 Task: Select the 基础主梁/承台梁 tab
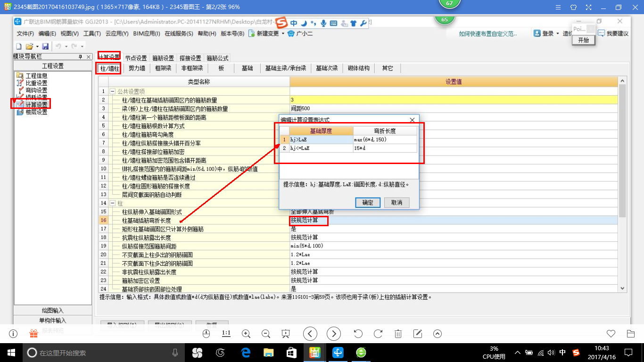click(286, 68)
